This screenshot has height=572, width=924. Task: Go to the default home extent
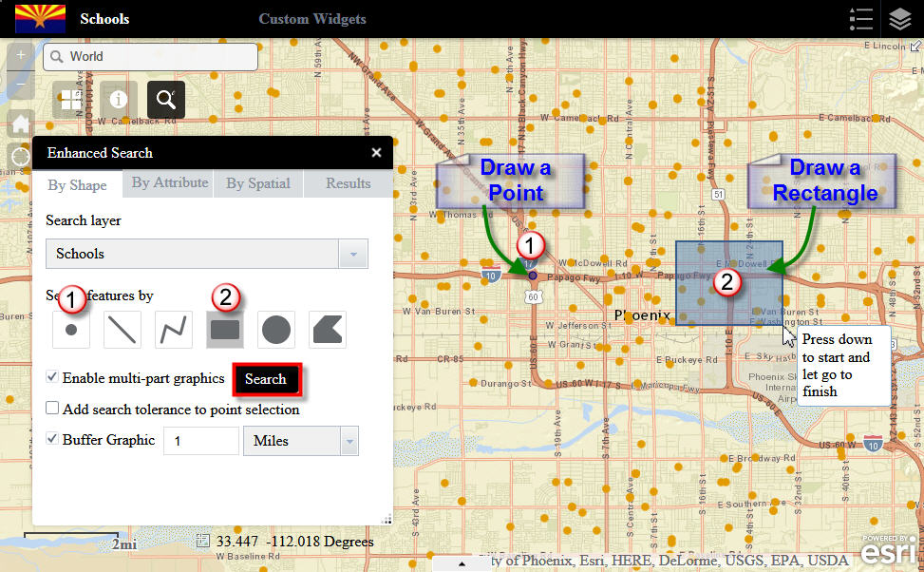(21, 124)
